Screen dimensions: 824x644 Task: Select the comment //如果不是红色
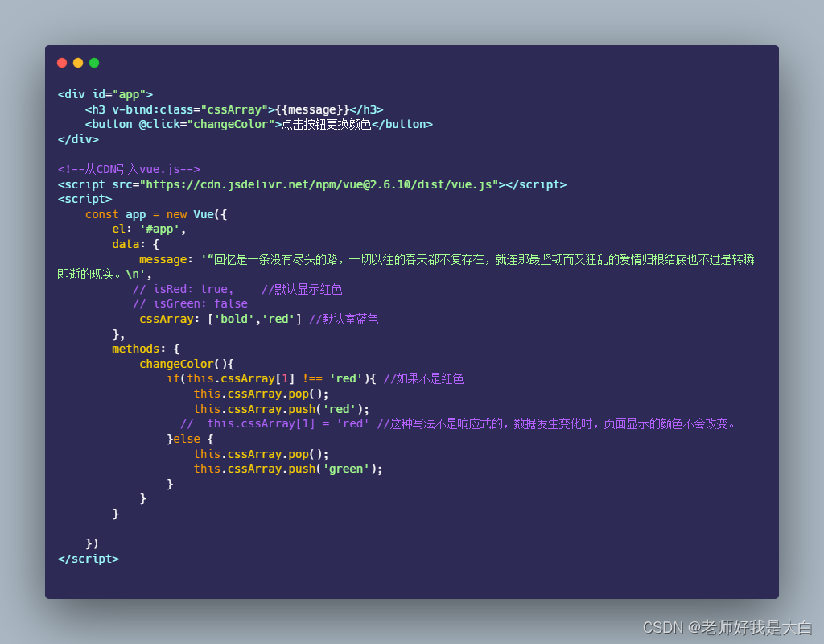pyautogui.click(x=423, y=379)
